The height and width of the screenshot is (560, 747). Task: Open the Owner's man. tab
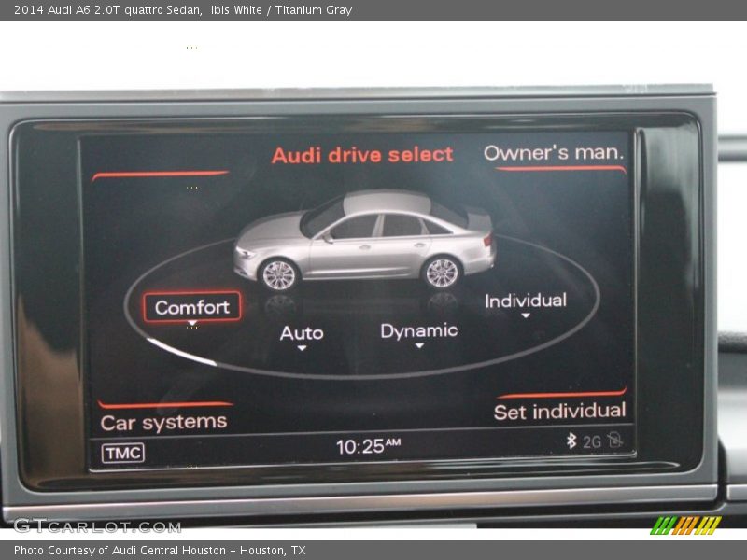click(554, 153)
